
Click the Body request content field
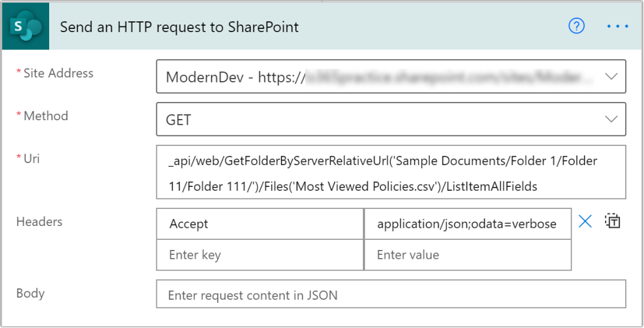(391, 295)
